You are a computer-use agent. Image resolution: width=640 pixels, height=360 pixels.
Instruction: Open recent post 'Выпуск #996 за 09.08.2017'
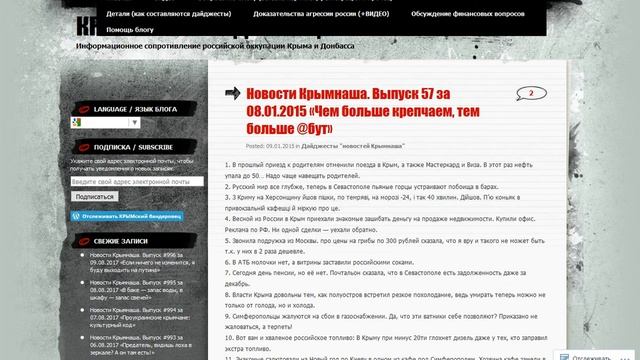coord(142,262)
